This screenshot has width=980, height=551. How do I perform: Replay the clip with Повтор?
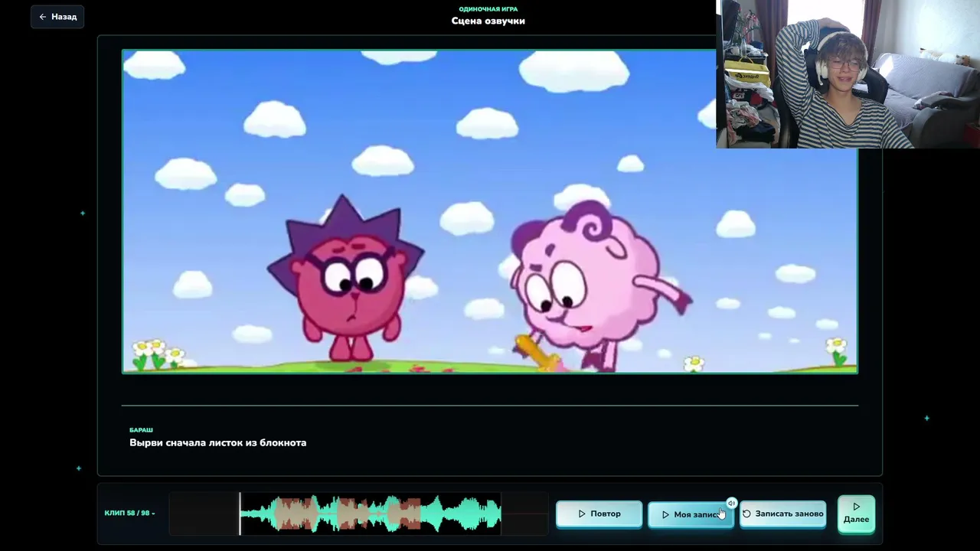click(599, 514)
